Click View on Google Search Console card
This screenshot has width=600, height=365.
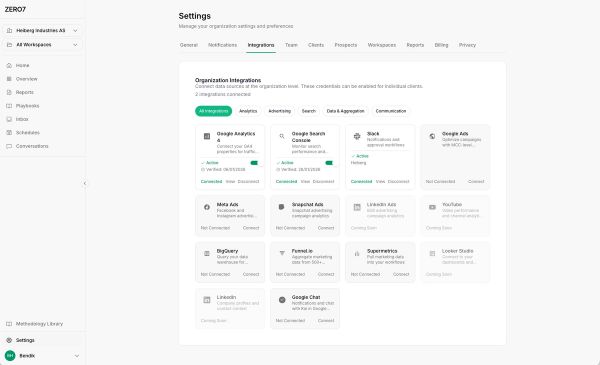[x=305, y=182]
